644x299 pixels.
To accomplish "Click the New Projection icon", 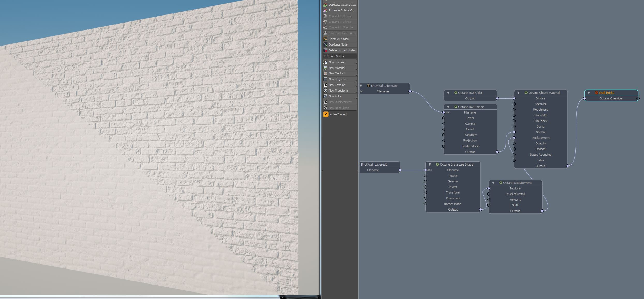I will coord(325,79).
